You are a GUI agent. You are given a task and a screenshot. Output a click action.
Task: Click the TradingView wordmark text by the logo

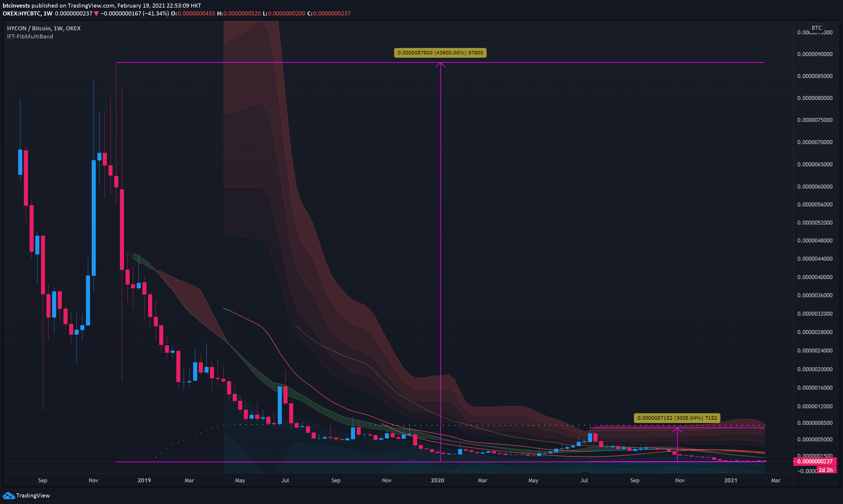(33, 496)
